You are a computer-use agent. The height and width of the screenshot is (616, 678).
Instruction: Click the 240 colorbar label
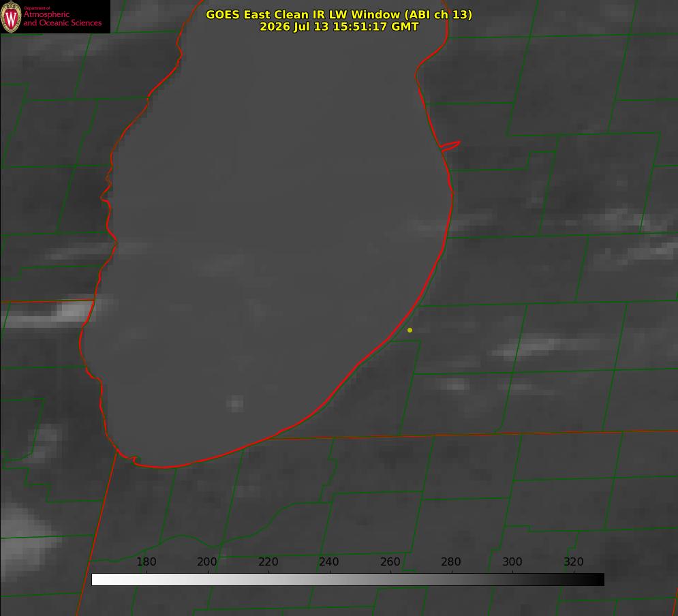click(x=329, y=561)
